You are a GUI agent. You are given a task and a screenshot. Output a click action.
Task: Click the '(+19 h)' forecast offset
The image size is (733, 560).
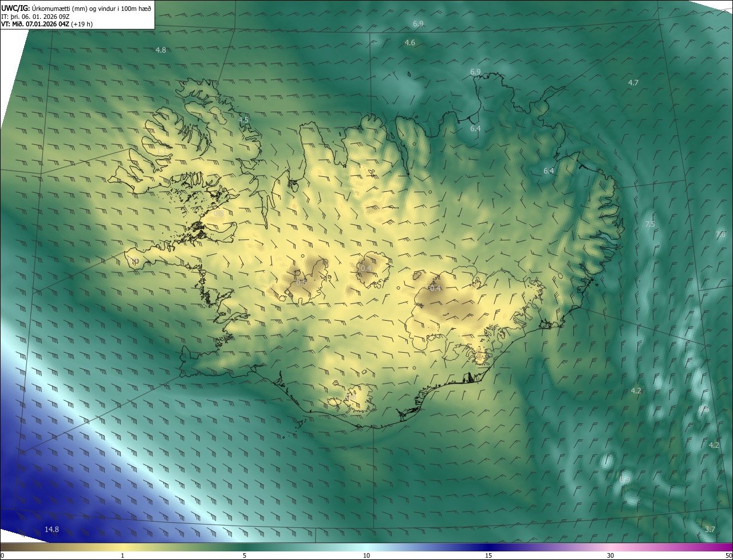coord(83,25)
